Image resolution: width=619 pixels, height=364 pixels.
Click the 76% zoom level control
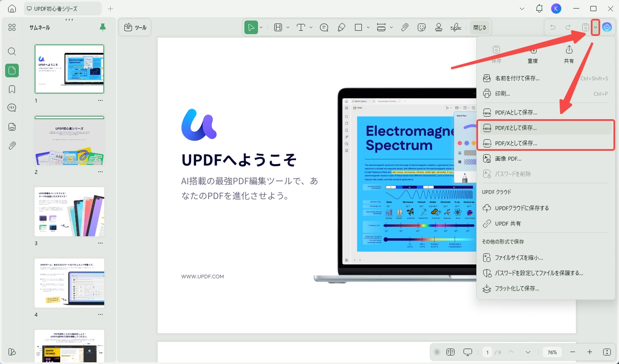[552, 352]
